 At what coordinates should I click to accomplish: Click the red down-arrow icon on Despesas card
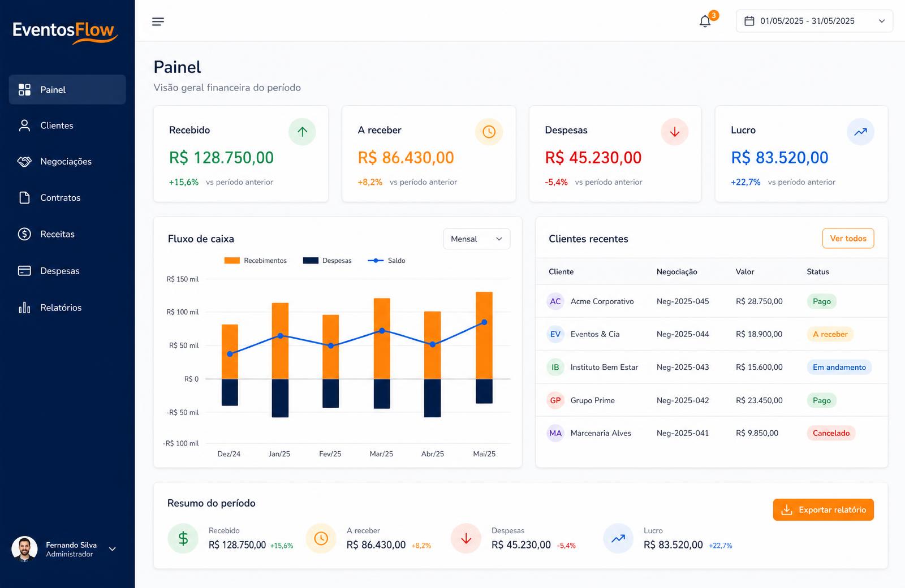pos(675,132)
